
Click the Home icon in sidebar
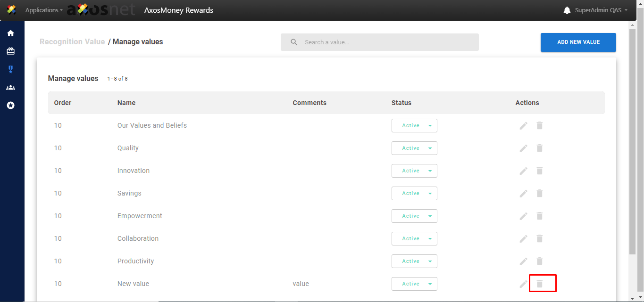tap(10, 33)
